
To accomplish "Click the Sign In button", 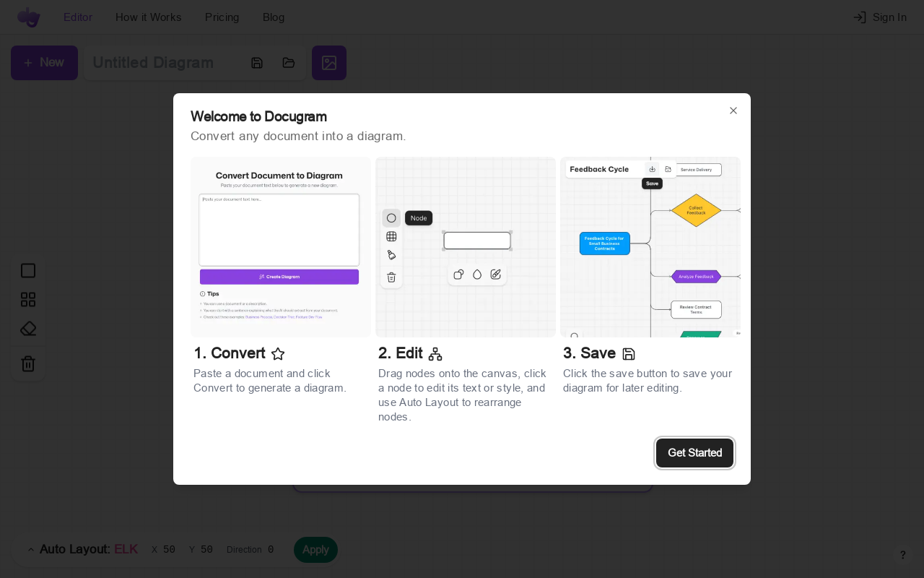I will pos(879,17).
